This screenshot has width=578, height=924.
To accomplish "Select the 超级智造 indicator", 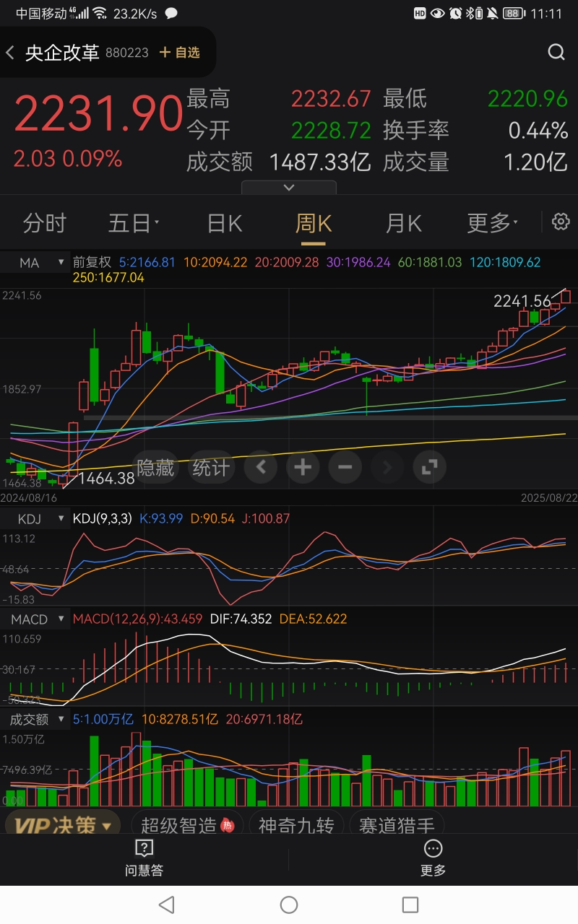I will pyautogui.click(x=188, y=825).
